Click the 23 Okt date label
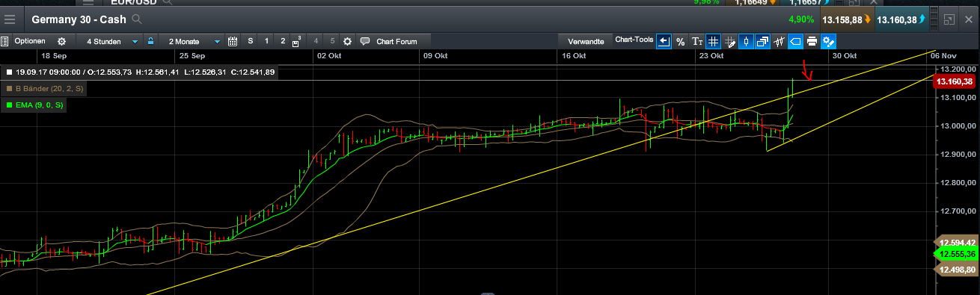 pos(711,56)
